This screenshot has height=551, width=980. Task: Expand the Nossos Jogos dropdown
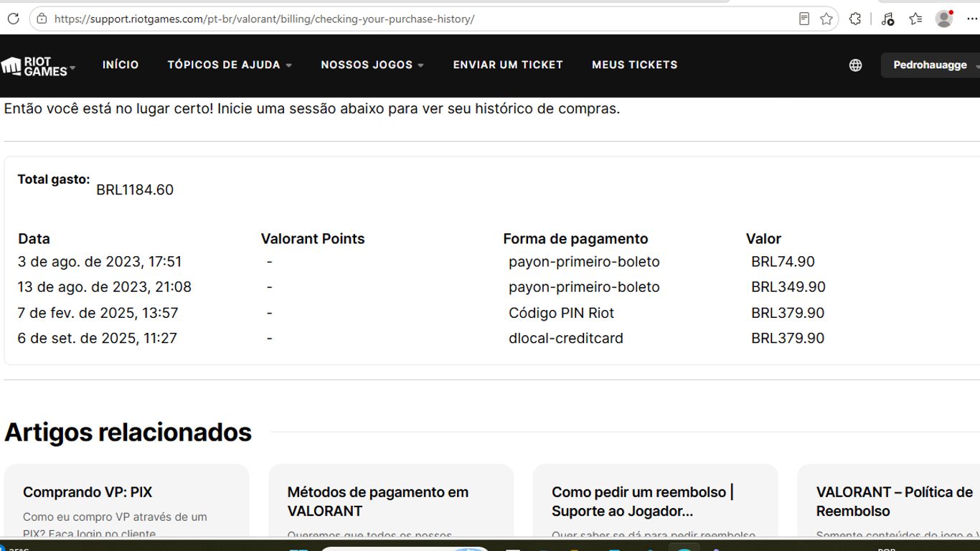pos(372,65)
